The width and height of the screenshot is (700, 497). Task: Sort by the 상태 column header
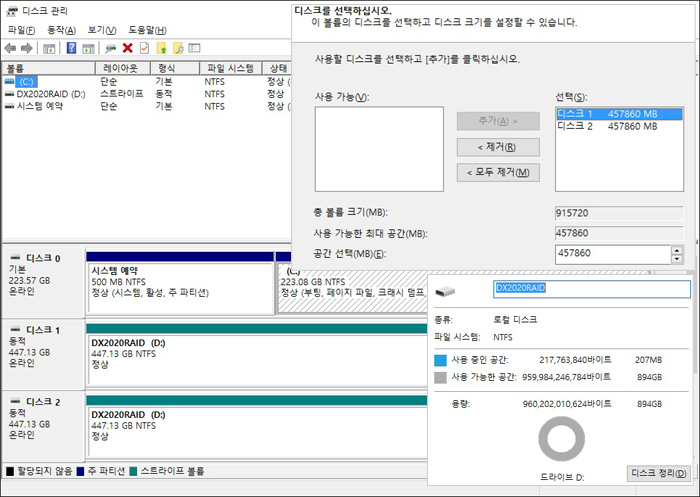click(277, 68)
